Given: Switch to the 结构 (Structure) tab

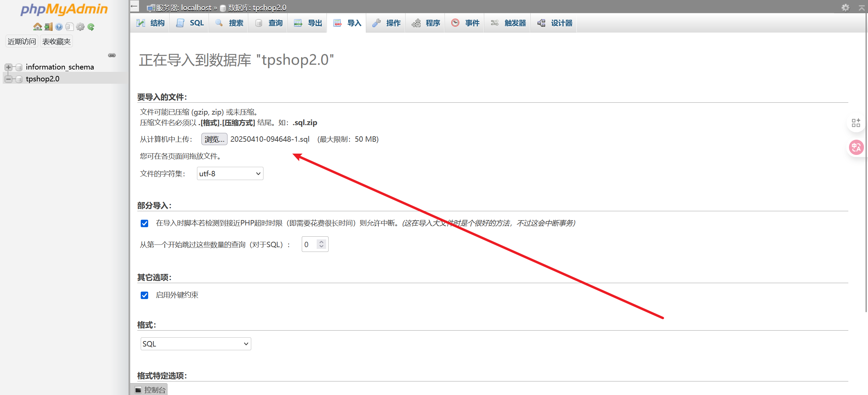Looking at the screenshot, I should [x=150, y=23].
